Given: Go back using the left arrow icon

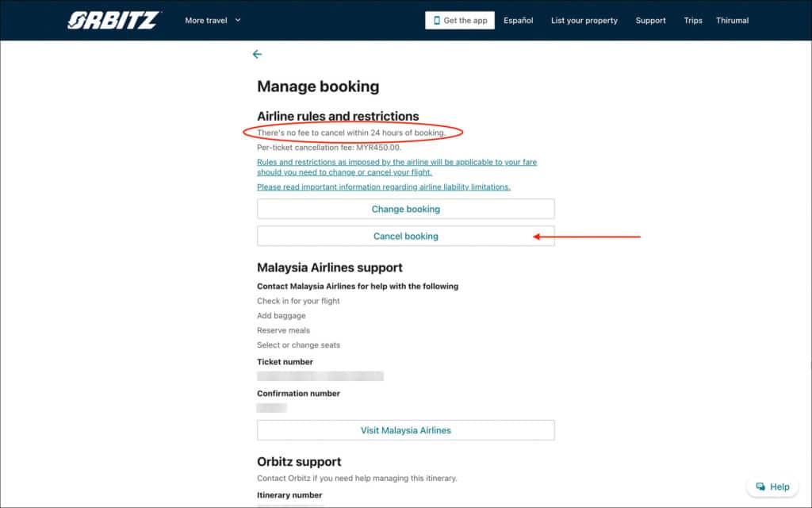Looking at the screenshot, I should click(x=257, y=54).
